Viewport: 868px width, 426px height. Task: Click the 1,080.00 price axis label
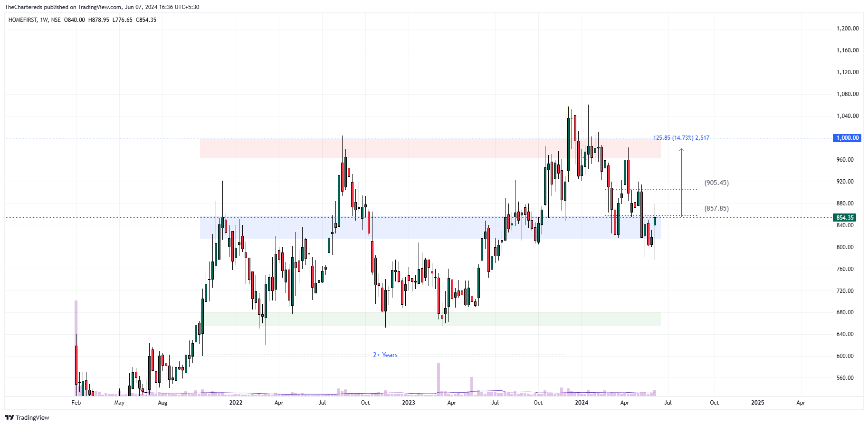pyautogui.click(x=848, y=94)
